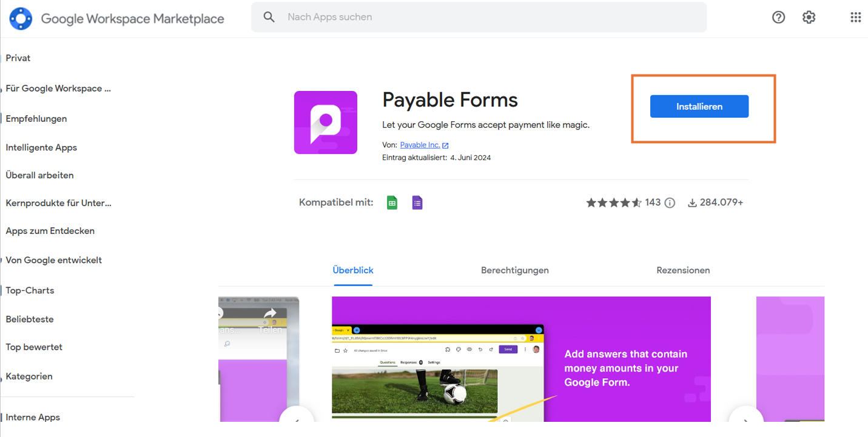Click the purple Payable Forms app icon
The width and height of the screenshot is (868, 437).
[326, 122]
